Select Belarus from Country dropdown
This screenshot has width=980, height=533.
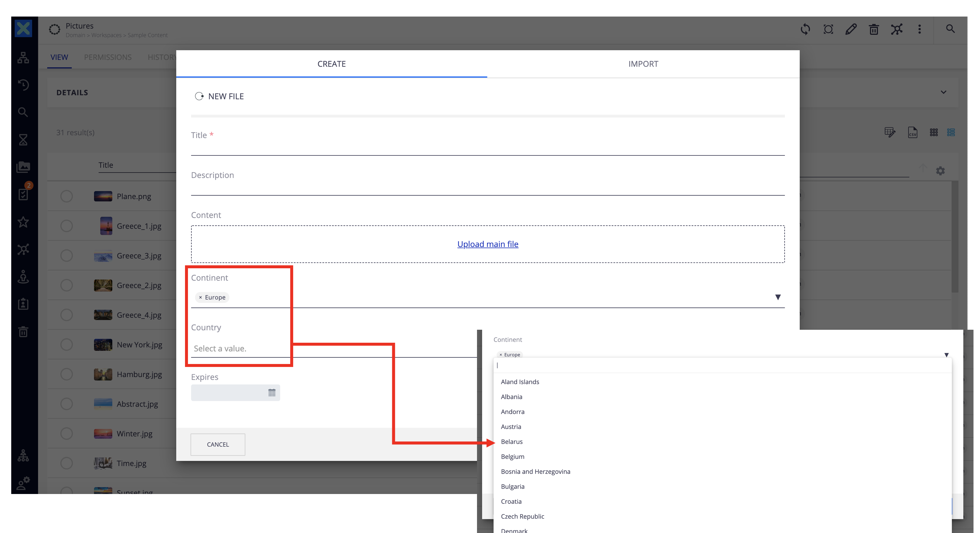[x=512, y=441]
